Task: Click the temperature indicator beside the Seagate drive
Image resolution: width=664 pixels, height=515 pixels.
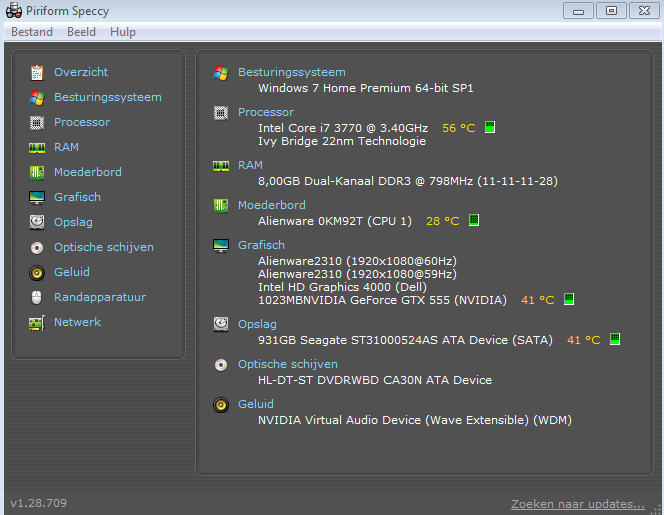Action: point(615,339)
